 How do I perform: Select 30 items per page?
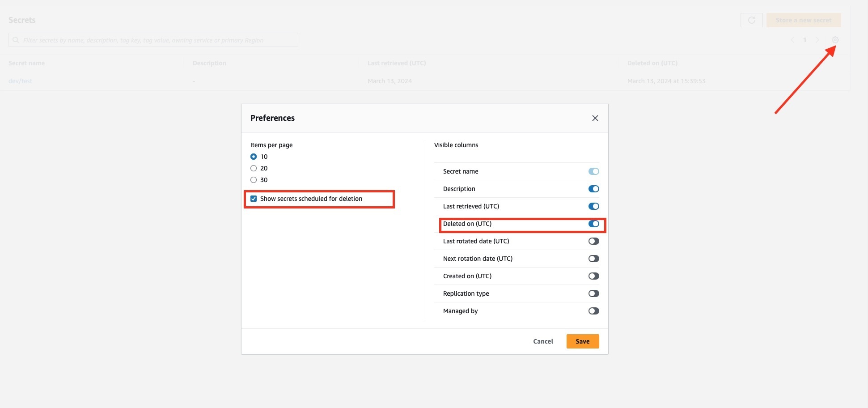[254, 180]
